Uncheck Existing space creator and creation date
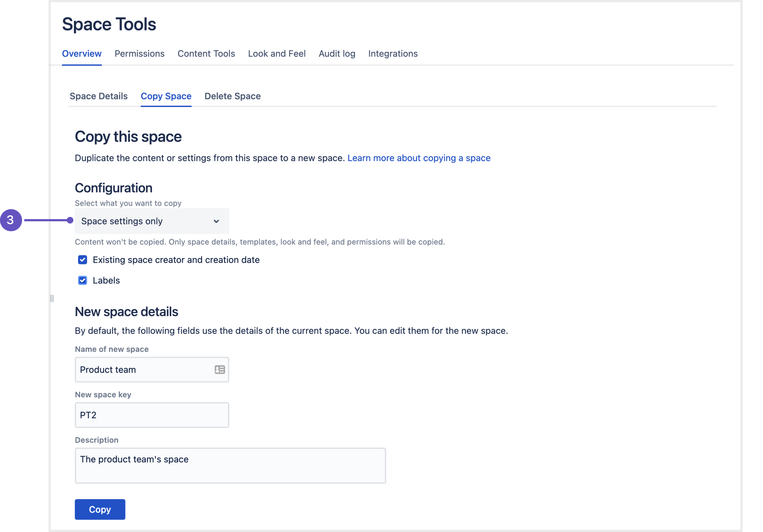 (82, 260)
